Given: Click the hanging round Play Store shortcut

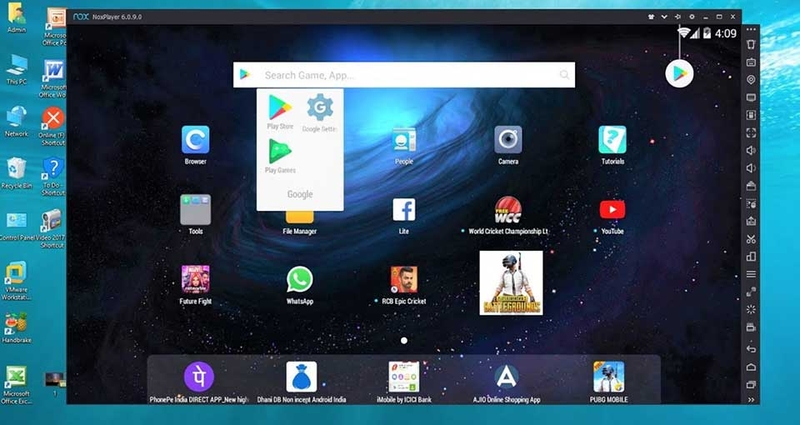Looking at the screenshot, I should tap(680, 74).
